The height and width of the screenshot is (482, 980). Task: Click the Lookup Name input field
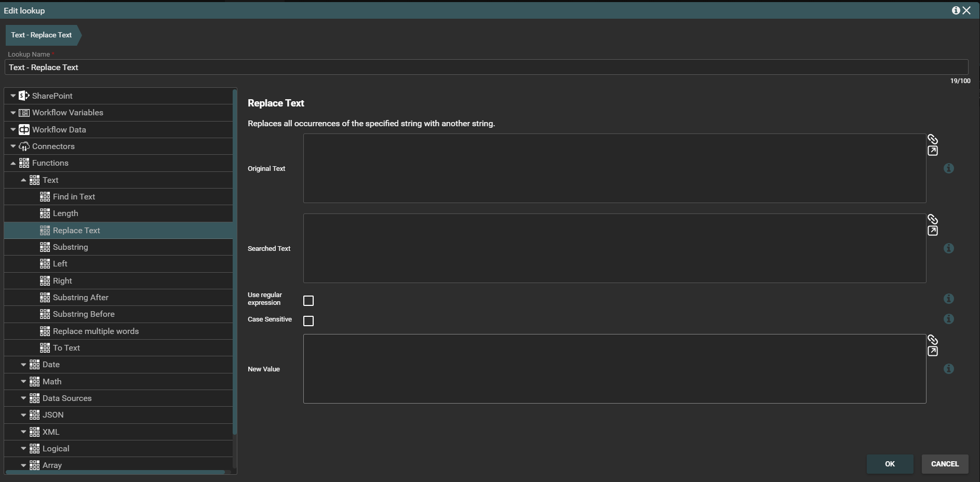pyautogui.click(x=486, y=68)
